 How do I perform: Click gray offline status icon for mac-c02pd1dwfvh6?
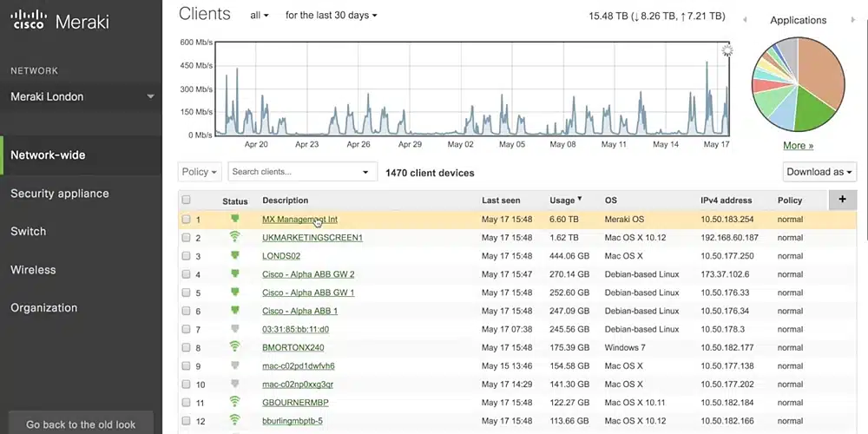pyautogui.click(x=235, y=365)
